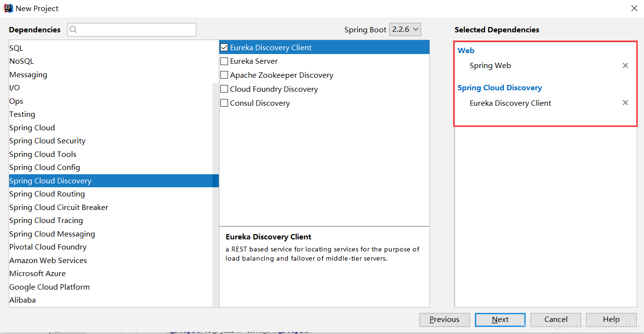Image resolution: width=644 pixels, height=334 pixels.
Task: Click Spring Web in Selected Dependencies
Action: pyautogui.click(x=490, y=66)
